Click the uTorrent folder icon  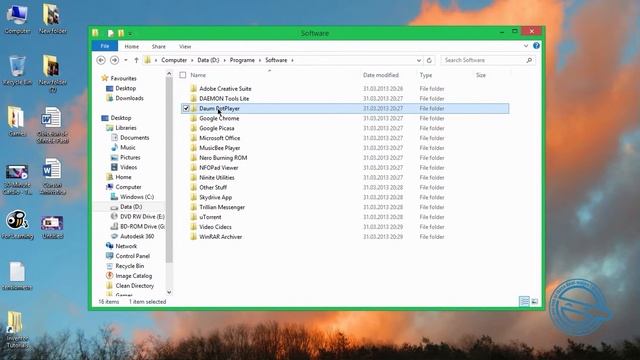pos(193,217)
